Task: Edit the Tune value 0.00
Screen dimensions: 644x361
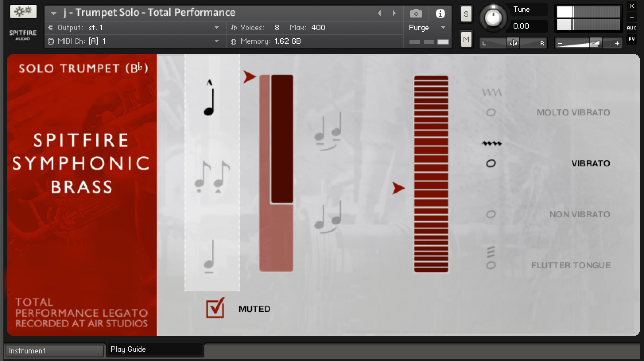Action: point(521,26)
